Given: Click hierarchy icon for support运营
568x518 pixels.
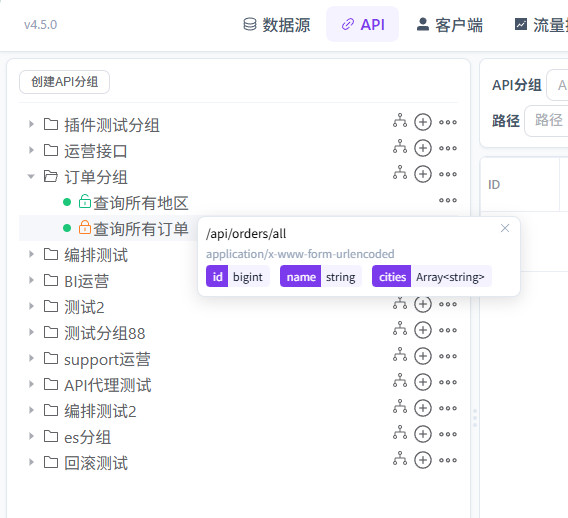Looking at the screenshot, I should click(400, 355).
